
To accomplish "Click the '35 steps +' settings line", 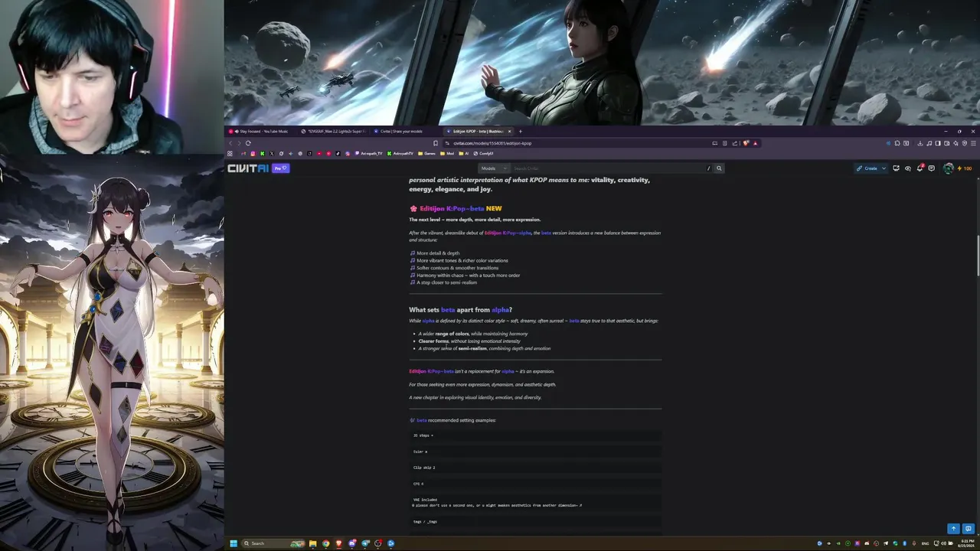I will [535, 435].
